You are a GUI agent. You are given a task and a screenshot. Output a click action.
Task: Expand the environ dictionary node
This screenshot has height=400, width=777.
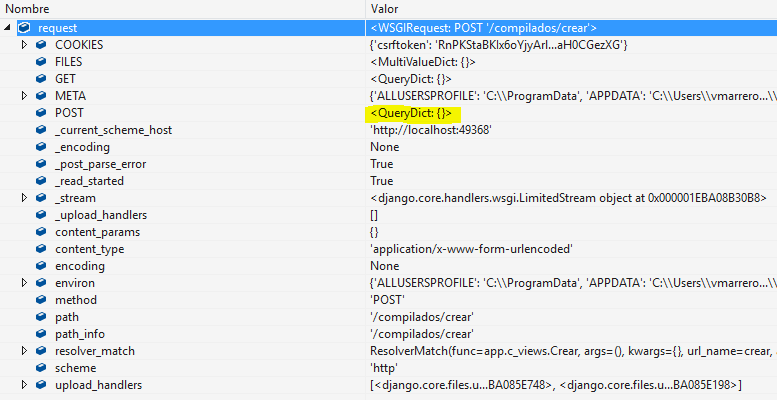coord(25,283)
